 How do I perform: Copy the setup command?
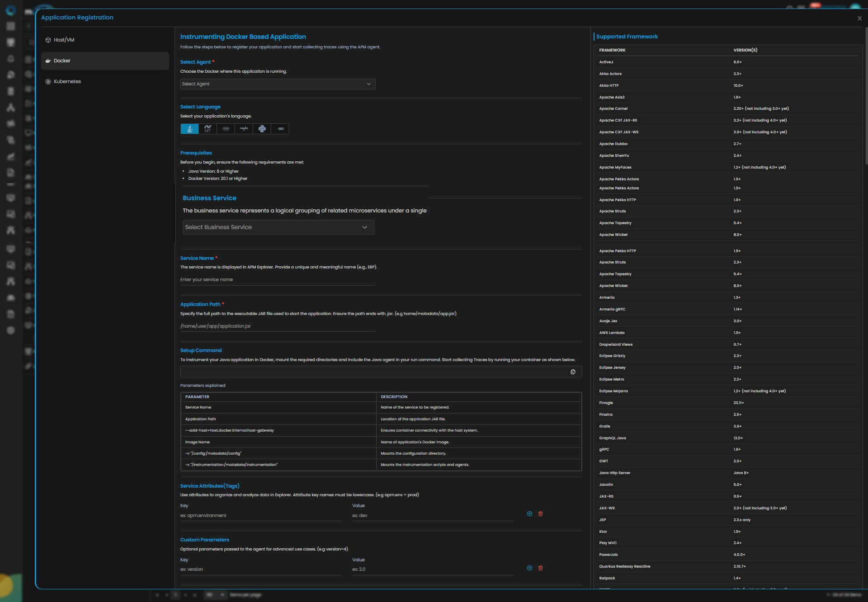click(573, 372)
